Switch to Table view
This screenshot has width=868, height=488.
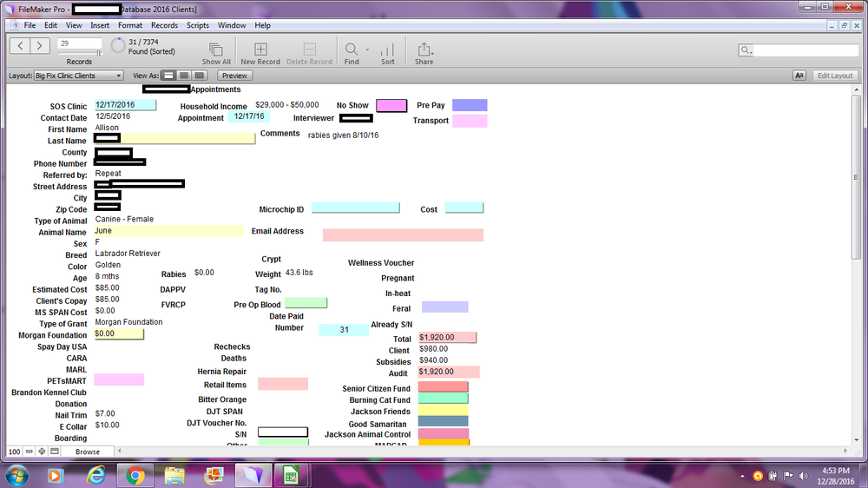click(x=199, y=76)
